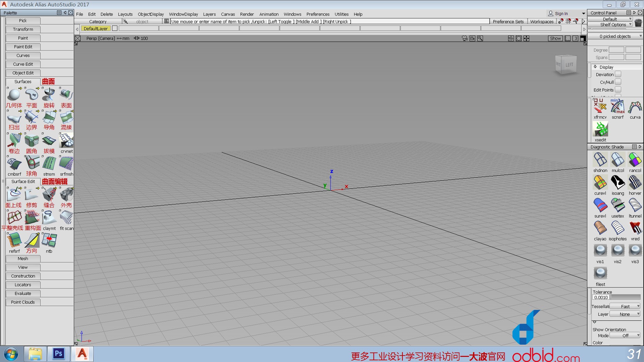
Task: Apply isophotes diagnostic shade
Action: click(x=617, y=228)
